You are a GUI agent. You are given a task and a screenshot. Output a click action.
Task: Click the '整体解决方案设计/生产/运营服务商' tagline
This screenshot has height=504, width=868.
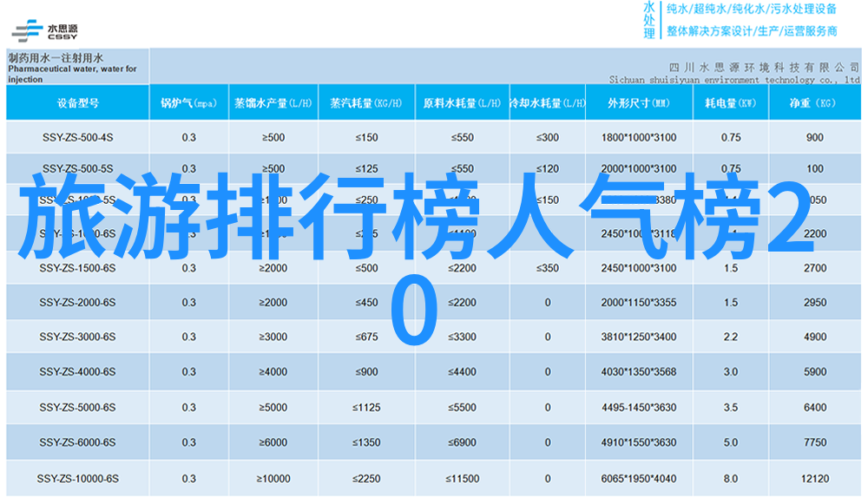752,31
